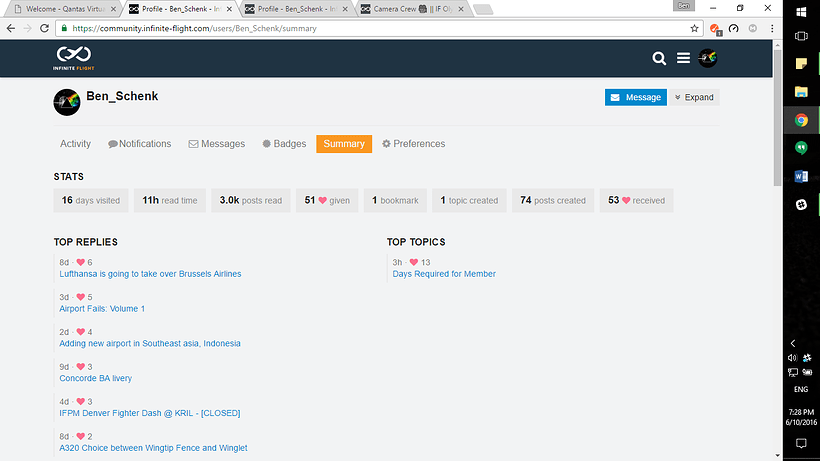The image size is (820, 461).
Task: Click the page vertical scrollbar thumb
Action: click(777, 118)
